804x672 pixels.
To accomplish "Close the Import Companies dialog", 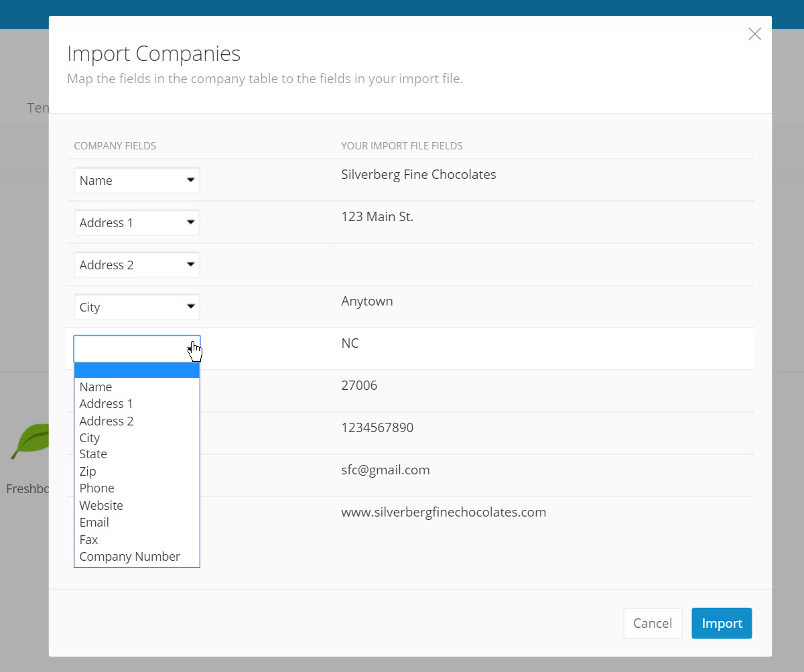I will 754,34.
